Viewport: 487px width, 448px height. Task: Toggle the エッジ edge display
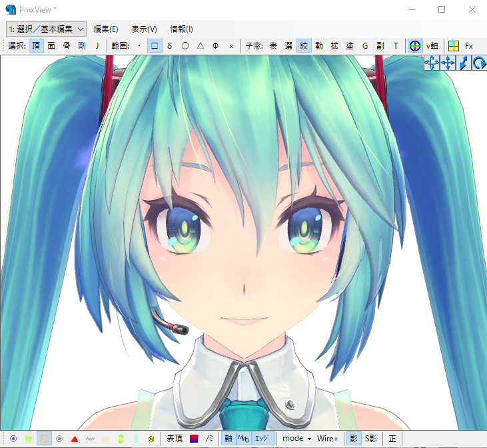pos(262,439)
